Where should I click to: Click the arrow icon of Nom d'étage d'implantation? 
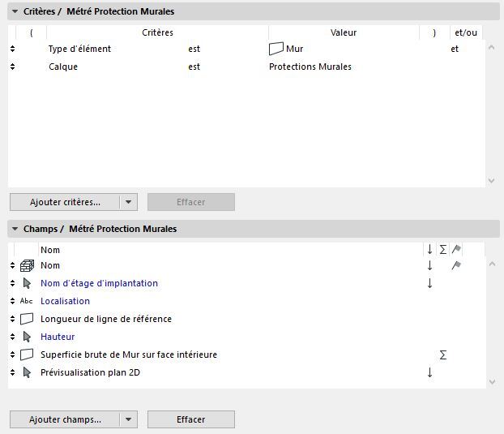point(27,283)
